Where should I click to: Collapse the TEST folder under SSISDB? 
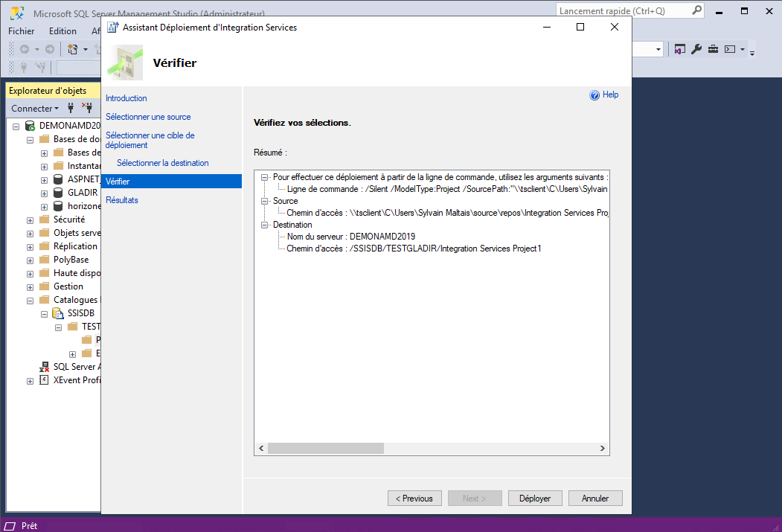[58, 327]
